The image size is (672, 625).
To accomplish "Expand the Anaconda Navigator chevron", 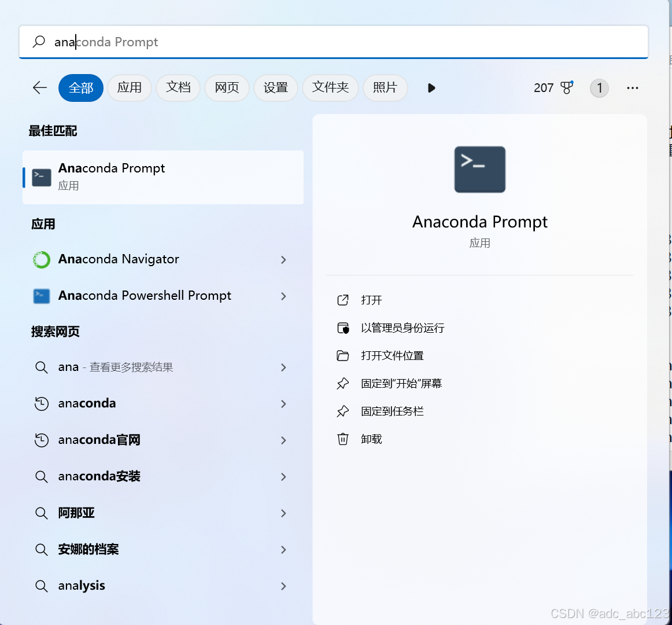I will tap(283, 259).
